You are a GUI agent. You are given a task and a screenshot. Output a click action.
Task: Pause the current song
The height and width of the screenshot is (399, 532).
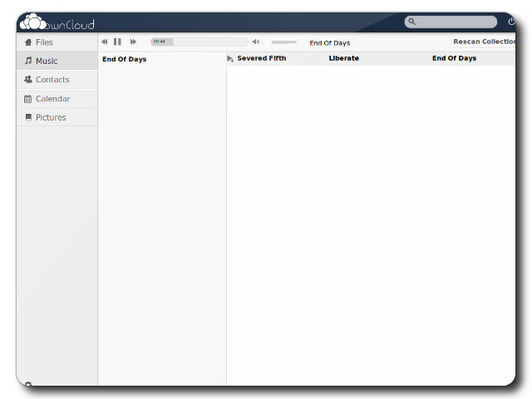pos(118,42)
